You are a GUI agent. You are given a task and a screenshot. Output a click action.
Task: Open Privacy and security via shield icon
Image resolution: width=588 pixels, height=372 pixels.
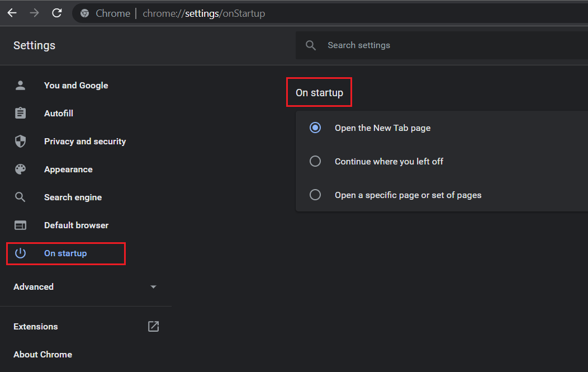(20, 141)
